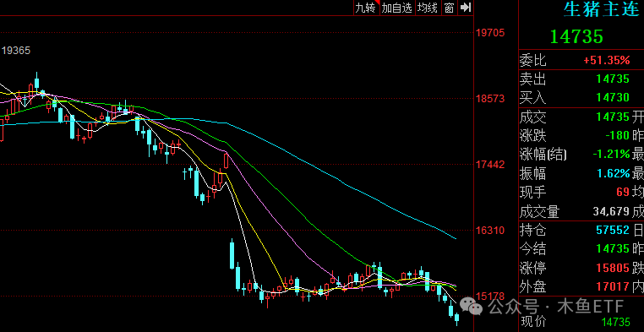This screenshot has width=644, height=332.
Task: Click the red corner triangle on 九转
Action: (377, 2)
